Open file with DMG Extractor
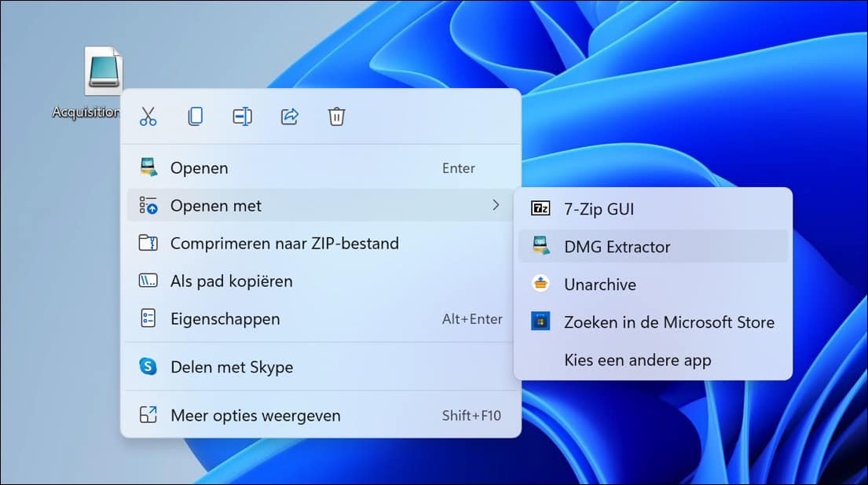Screen dimensions: 868x485 (617, 246)
